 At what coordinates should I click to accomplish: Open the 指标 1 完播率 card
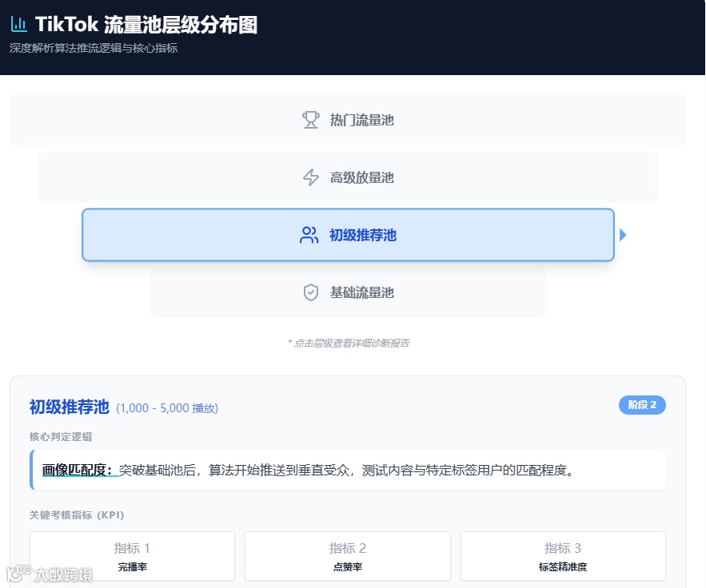click(133, 556)
